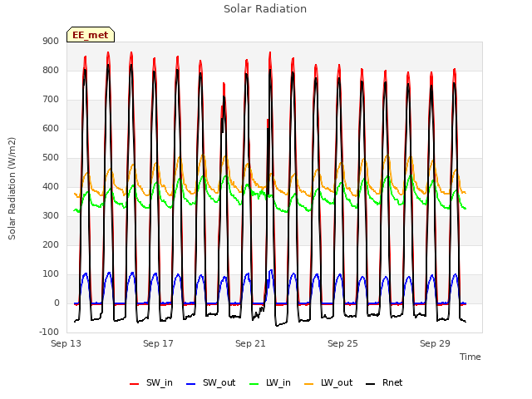Screen dimensions: 532x399
Task: Click the 800 y-axis tick label
Action: tap(51, 70)
